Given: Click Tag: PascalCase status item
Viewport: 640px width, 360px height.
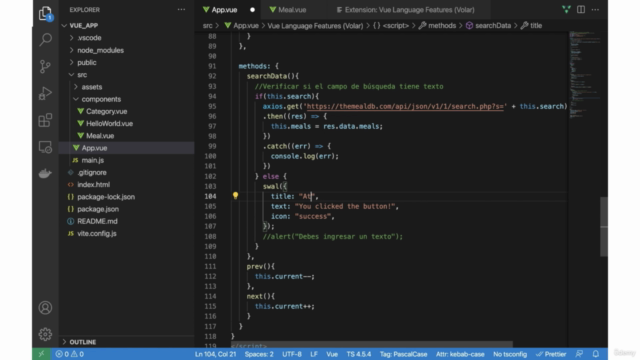Looking at the screenshot, I should 403,354.
